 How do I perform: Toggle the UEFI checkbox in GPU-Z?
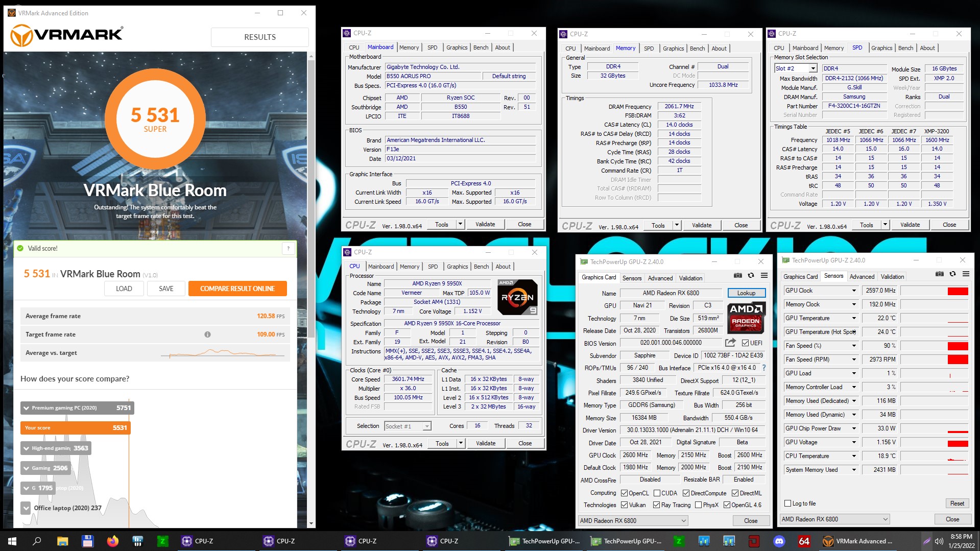pyautogui.click(x=745, y=343)
